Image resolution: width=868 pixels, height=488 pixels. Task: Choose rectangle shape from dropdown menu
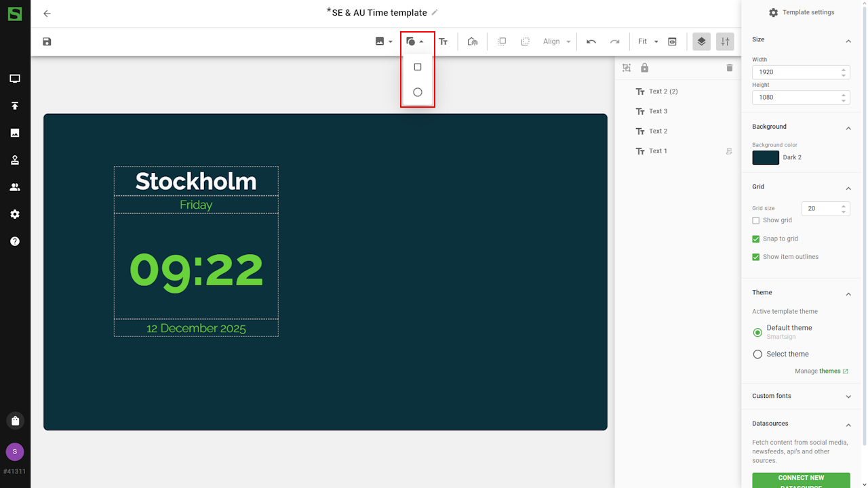click(x=418, y=67)
